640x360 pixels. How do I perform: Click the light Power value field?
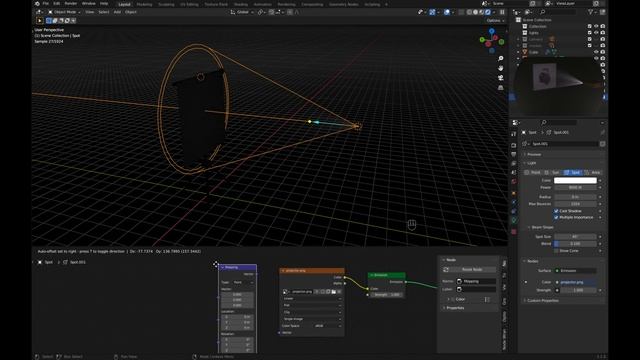tap(575, 187)
